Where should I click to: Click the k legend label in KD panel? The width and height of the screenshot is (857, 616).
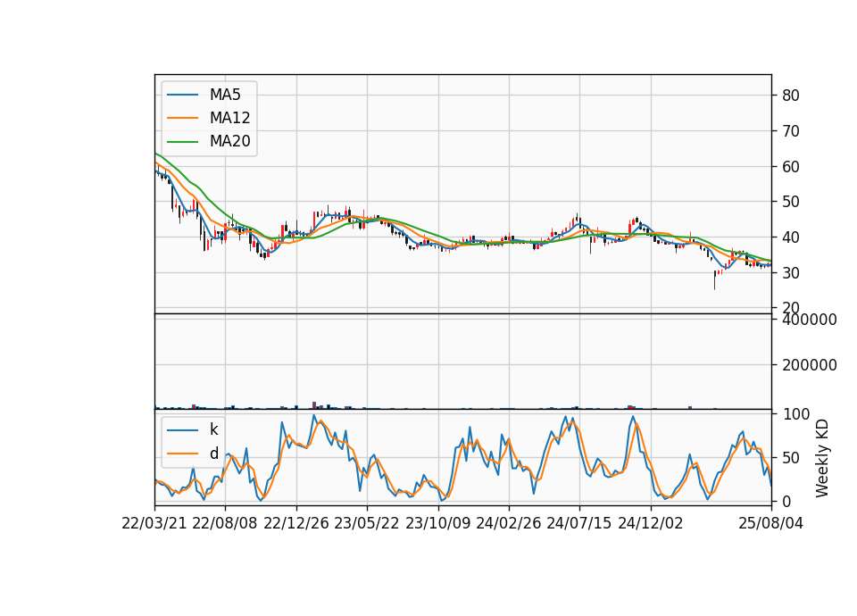(213, 429)
